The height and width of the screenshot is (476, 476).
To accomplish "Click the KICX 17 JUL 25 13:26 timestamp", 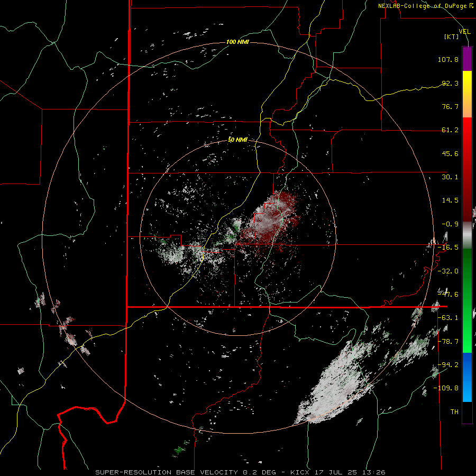I will (338, 472).
